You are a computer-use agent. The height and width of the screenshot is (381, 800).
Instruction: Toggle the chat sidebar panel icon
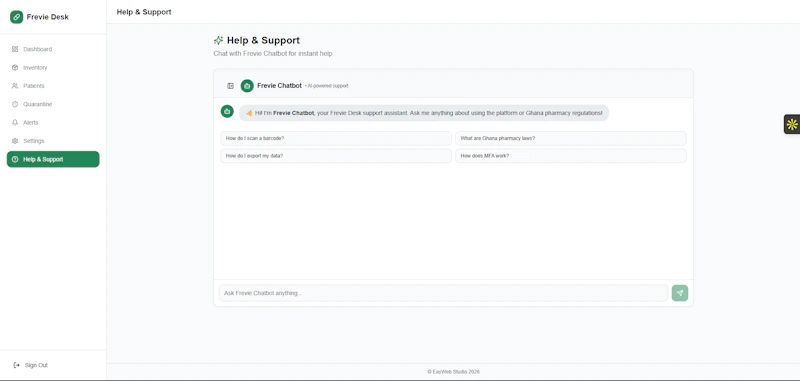[x=231, y=86]
